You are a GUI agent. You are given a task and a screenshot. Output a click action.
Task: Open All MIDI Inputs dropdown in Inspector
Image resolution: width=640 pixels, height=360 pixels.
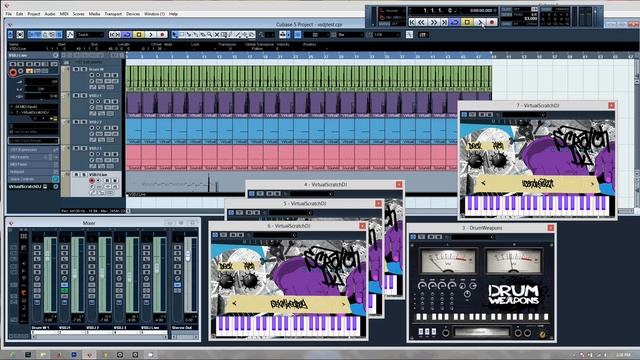[x=33, y=107]
